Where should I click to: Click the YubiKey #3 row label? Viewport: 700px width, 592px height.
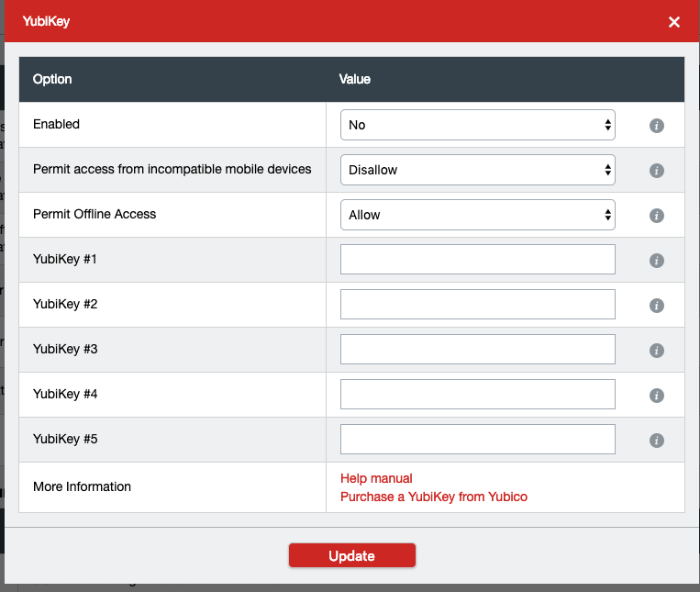65,349
